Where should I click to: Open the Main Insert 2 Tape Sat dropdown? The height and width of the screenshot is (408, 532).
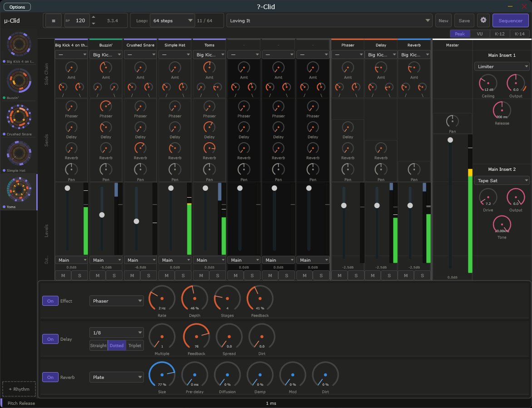pyautogui.click(x=502, y=180)
